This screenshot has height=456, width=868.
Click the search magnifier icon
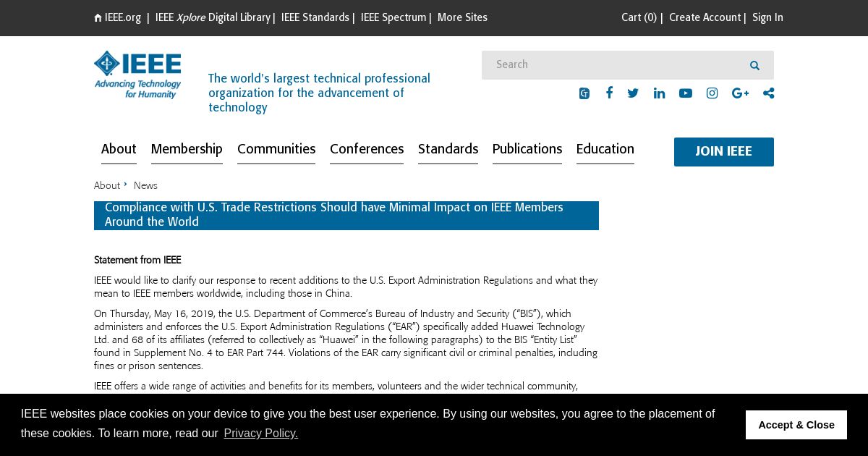pos(754,65)
